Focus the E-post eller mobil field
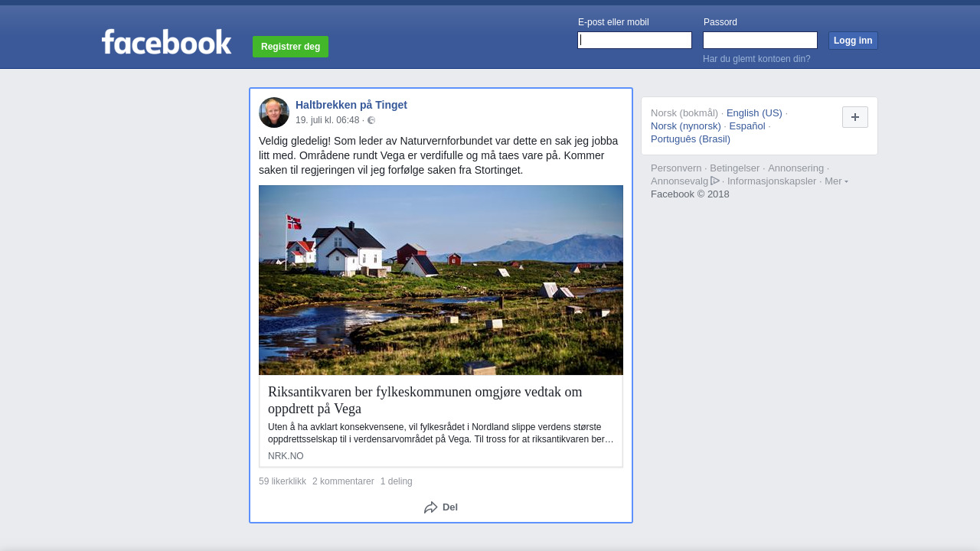Screen dimensions: 980x551 click(x=635, y=40)
